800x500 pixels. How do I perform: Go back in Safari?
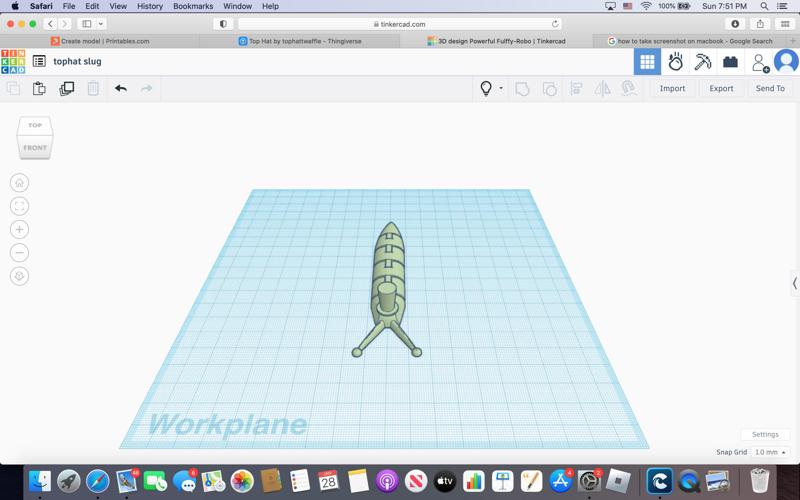coord(50,23)
